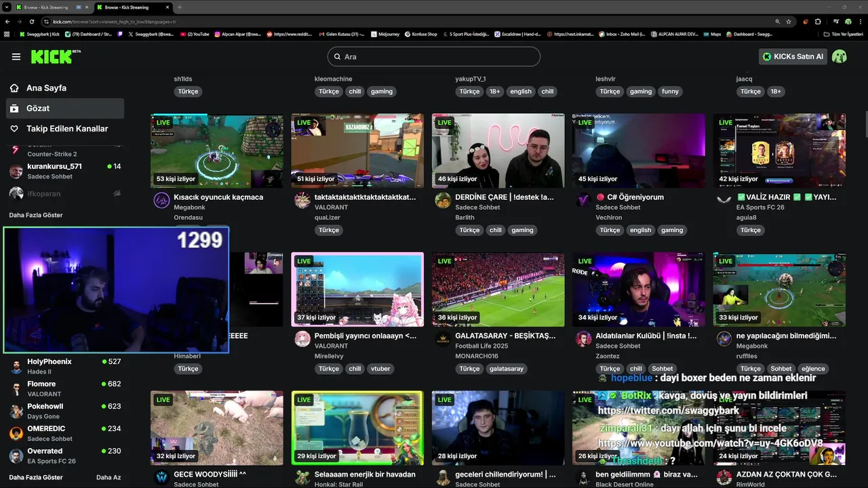The height and width of the screenshot is (488, 868).
Task: Click the galatasaray tag under MONARCH016
Action: click(507, 369)
